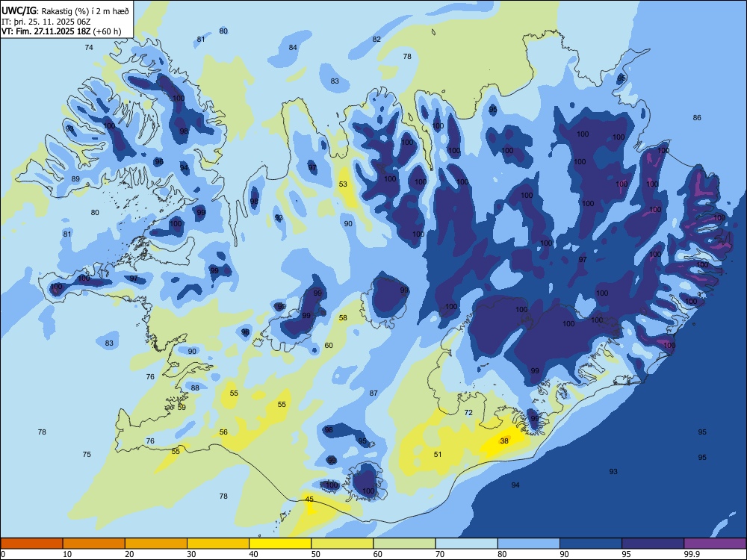Pick the medium blue 80–90 legend swatch
This screenshot has height=560, width=747.
[x=529, y=544]
